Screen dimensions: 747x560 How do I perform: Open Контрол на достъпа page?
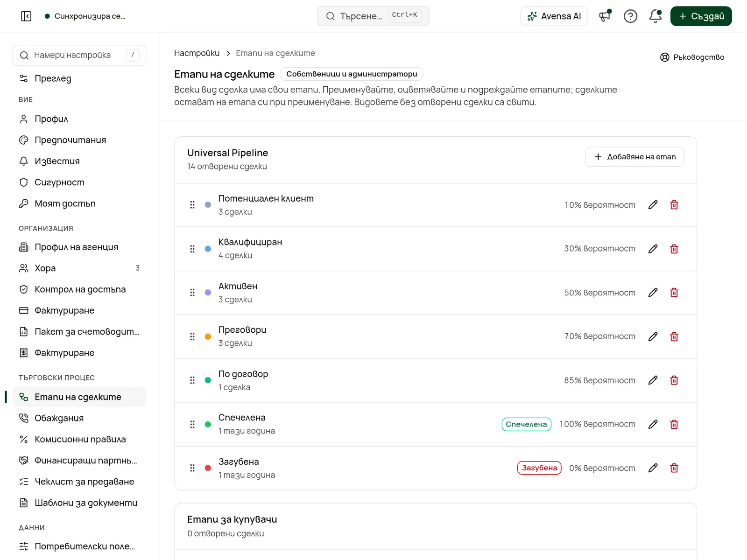[x=79, y=289]
